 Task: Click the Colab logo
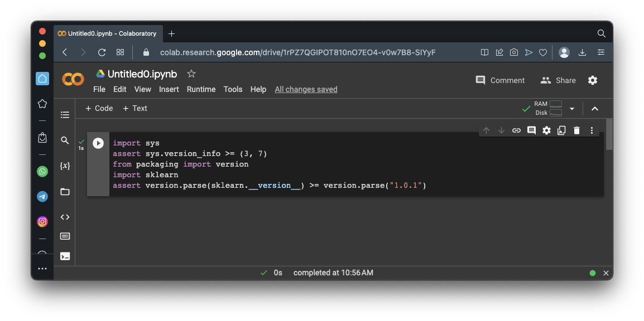[x=73, y=79]
